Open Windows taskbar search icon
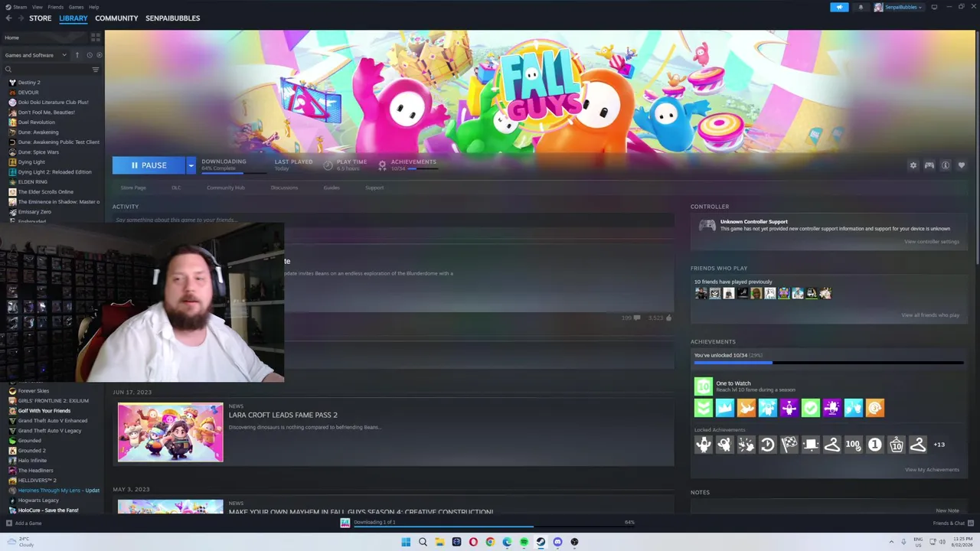Image resolution: width=980 pixels, height=551 pixels. (423, 542)
